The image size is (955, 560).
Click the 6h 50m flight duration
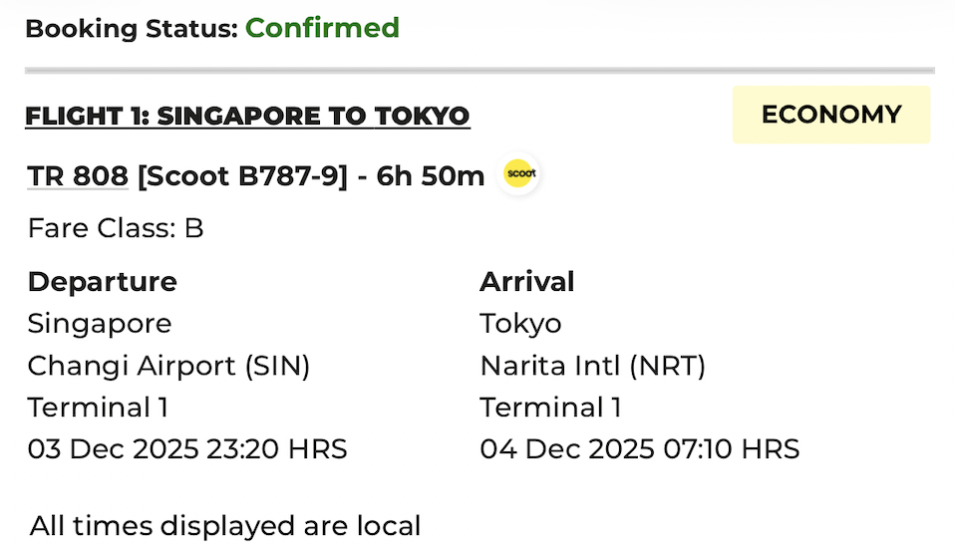click(x=430, y=176)
